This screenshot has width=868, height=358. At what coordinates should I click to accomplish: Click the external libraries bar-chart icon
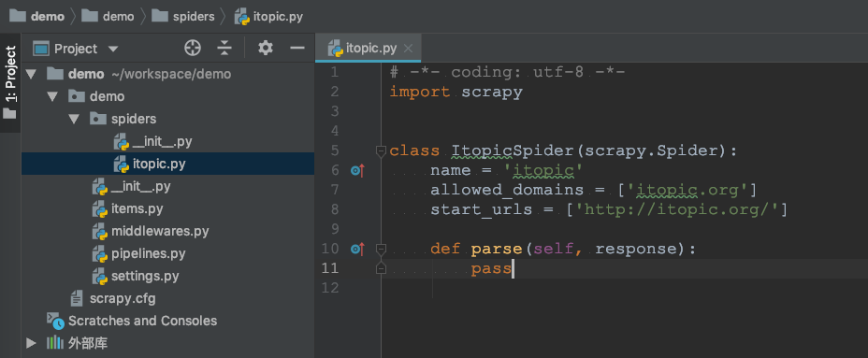click(55, 343)
